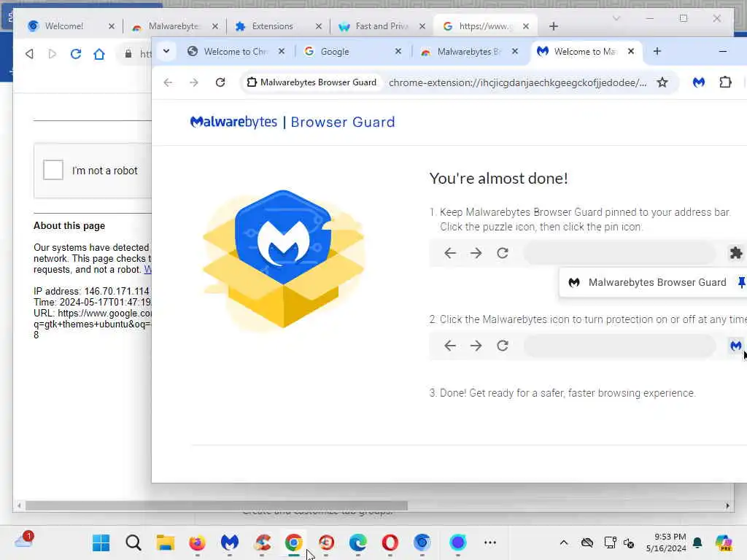
Task: Click back button in the background browser
Action: 29,54
